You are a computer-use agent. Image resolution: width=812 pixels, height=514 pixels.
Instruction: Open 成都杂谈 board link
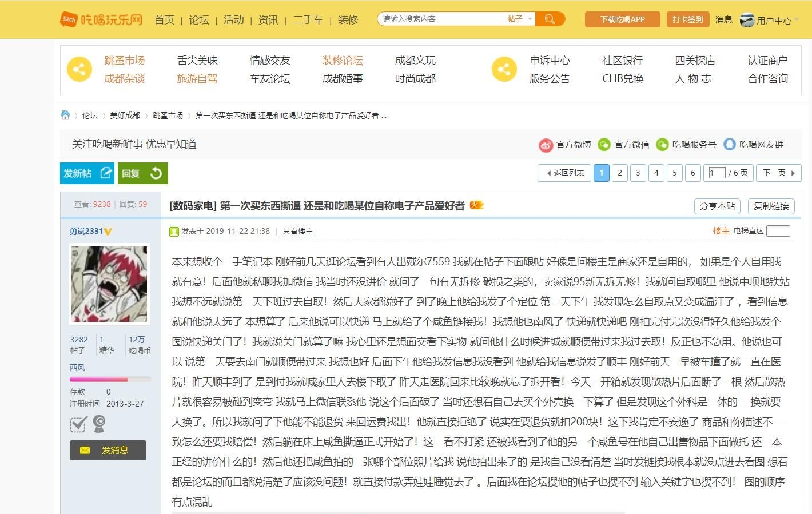coord(124,79)
